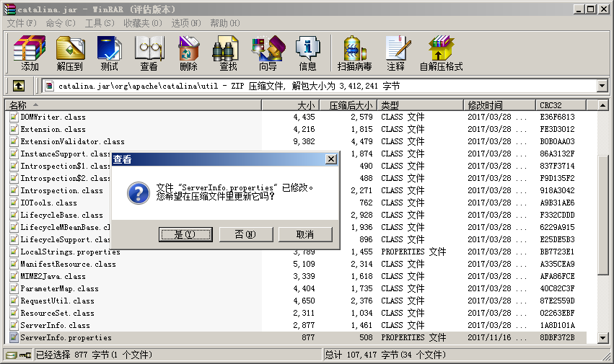Sort by 压缩后大小 column header
The width and height of the screenshot is (614, 364).
(348, 105)
